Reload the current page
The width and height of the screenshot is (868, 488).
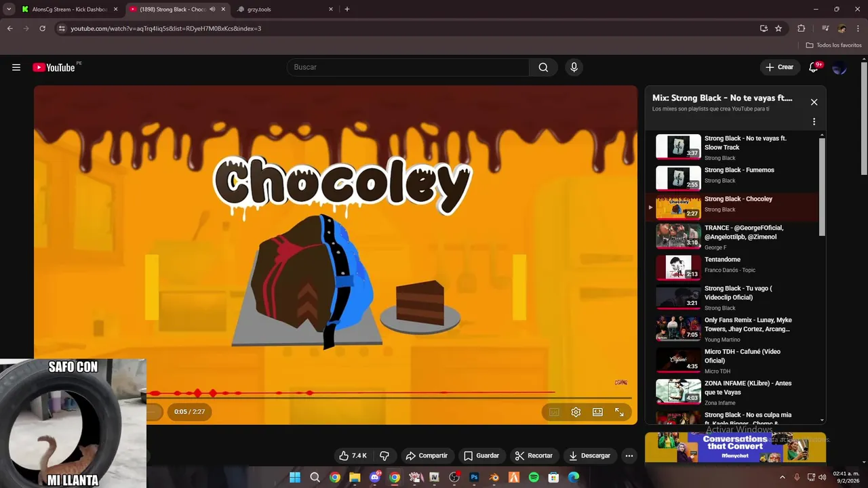coord(42,28)
